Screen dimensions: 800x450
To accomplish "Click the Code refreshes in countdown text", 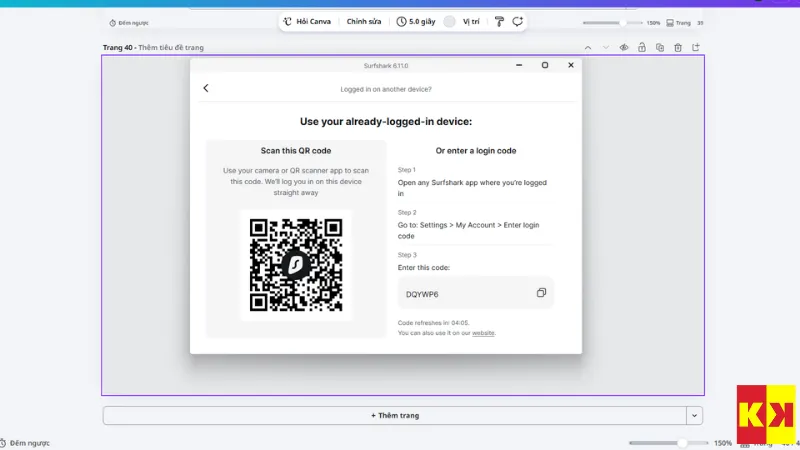I will [433, 323].
